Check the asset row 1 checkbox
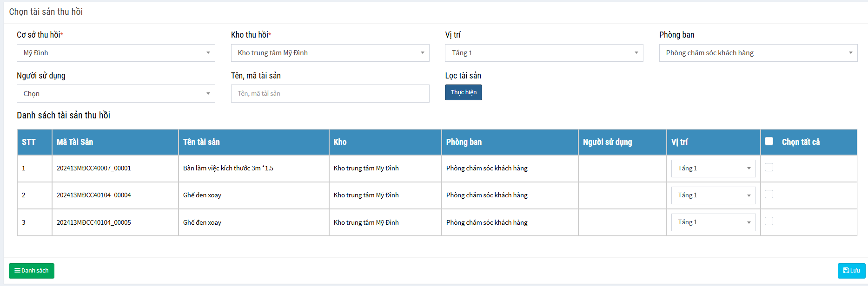 point(769,167)
